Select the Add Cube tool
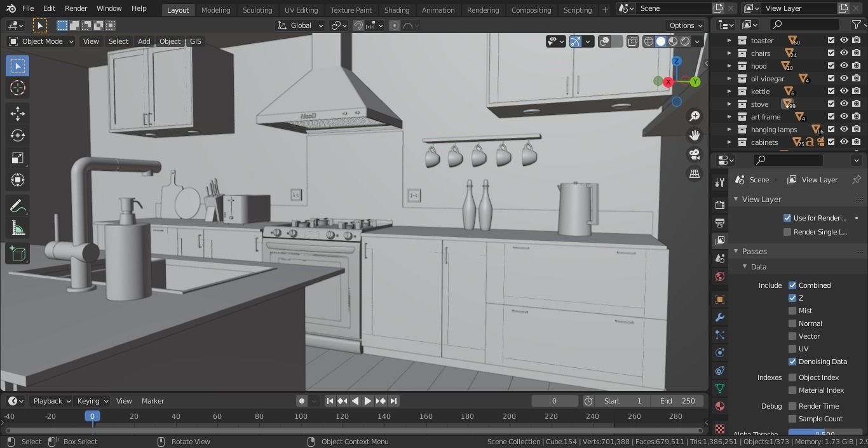 pyautogui.click(x=18, y=254)
